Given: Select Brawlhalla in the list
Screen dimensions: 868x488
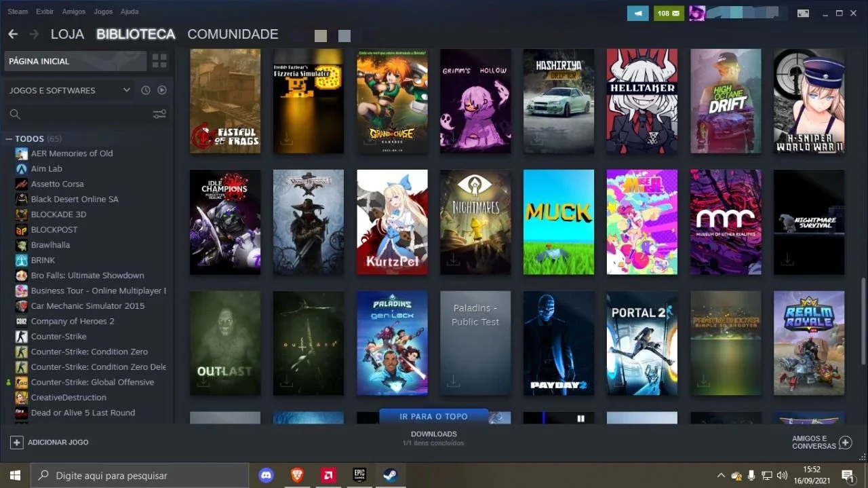Looking at the screenshot, I should point(50,245).
